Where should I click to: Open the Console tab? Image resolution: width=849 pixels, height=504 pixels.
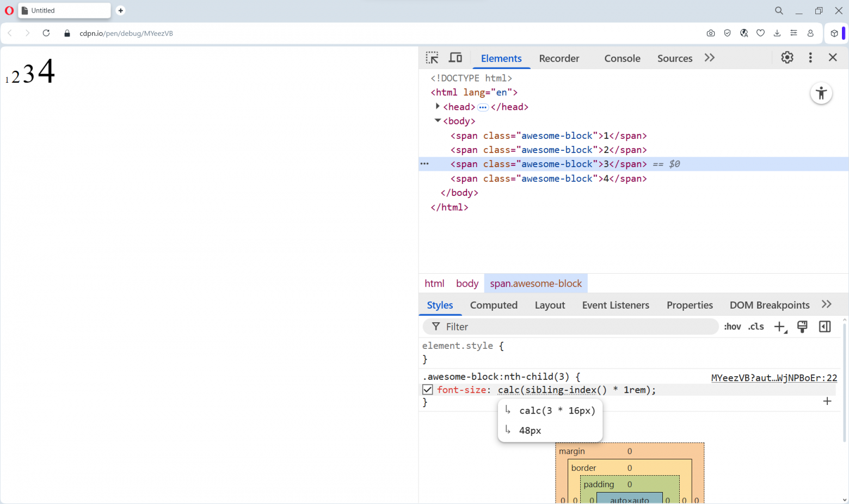[x=622, y=58]
